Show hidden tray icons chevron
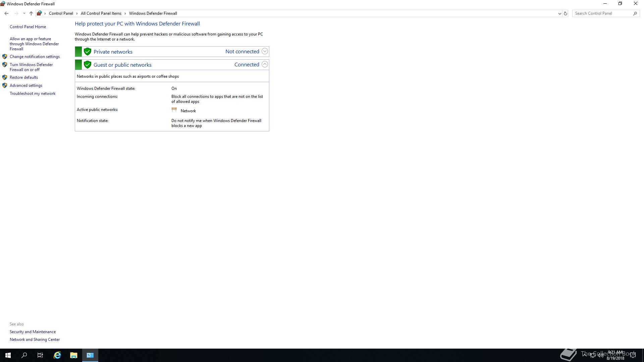Screen dimensions: 644x362 585,355
